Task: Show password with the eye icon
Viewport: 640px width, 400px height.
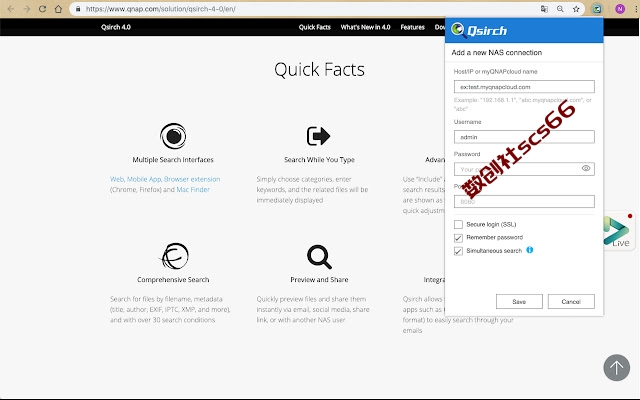Action: [586, 168]
